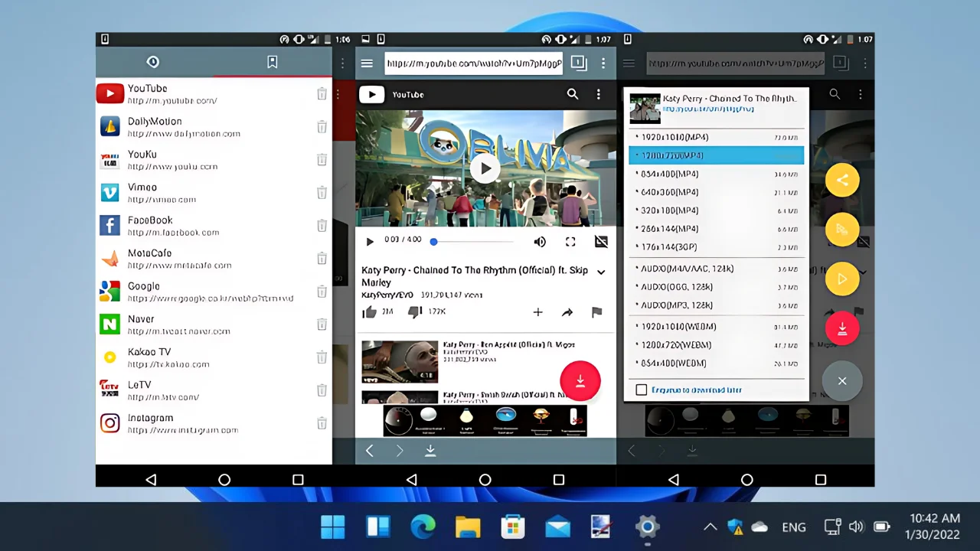Add video to playlist with plus icon
The image size is (980, 551).
tap(537, 312)
